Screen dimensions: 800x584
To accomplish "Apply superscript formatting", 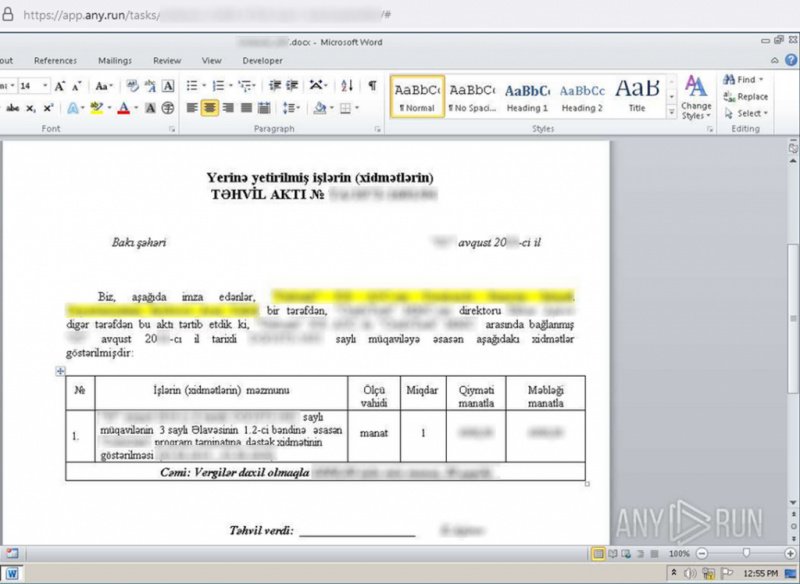I will tap(48, 108).
